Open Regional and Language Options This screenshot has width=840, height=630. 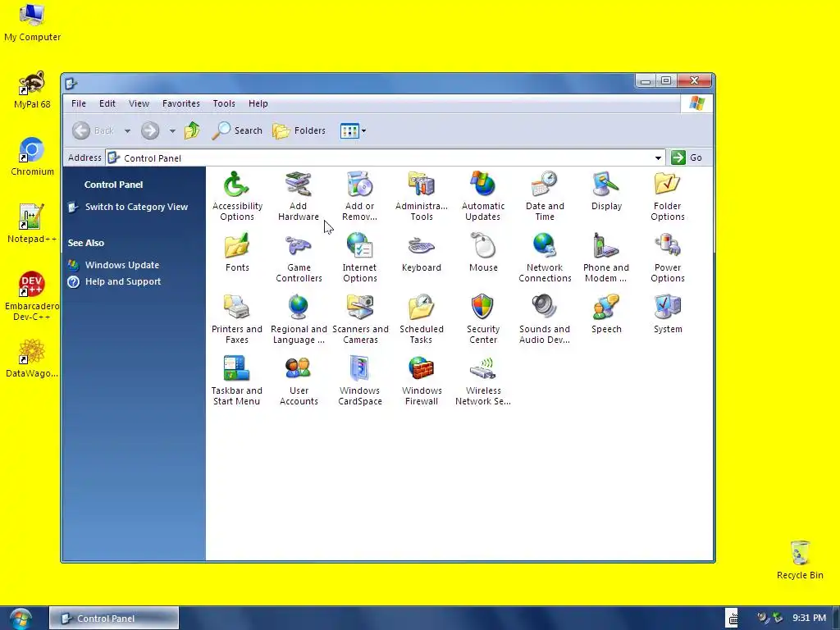point(299,319)
